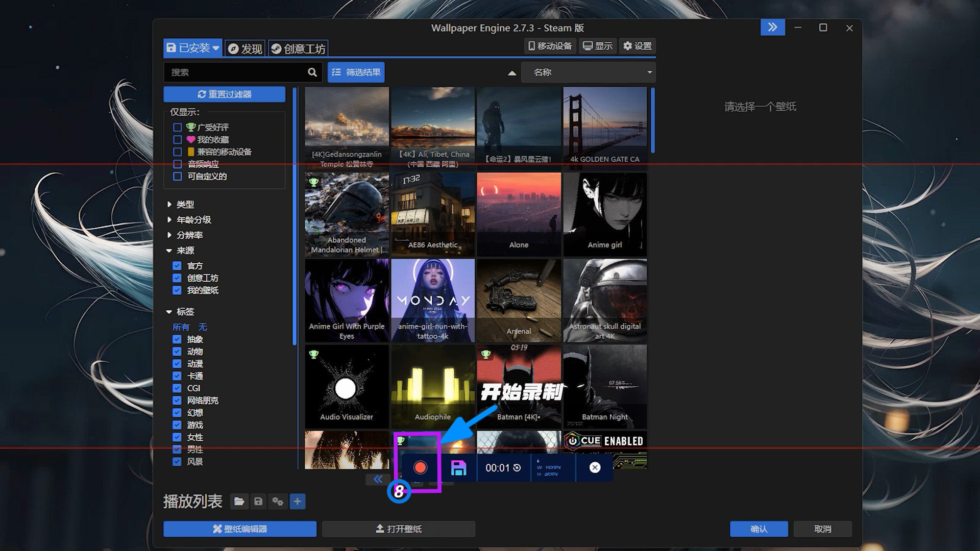Screen dimensions: 980x551
Task: Click the 所有 link to select all tags
Action: coord(181,327)
